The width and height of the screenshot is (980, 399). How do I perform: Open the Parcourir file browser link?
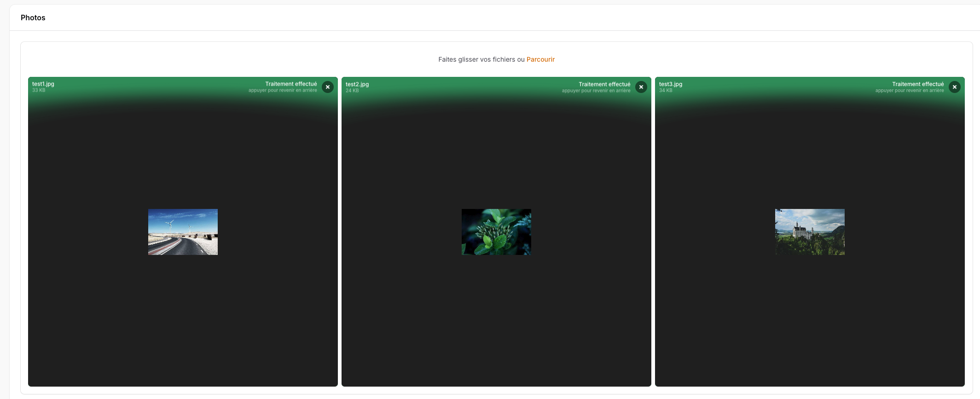coord(540,59)
